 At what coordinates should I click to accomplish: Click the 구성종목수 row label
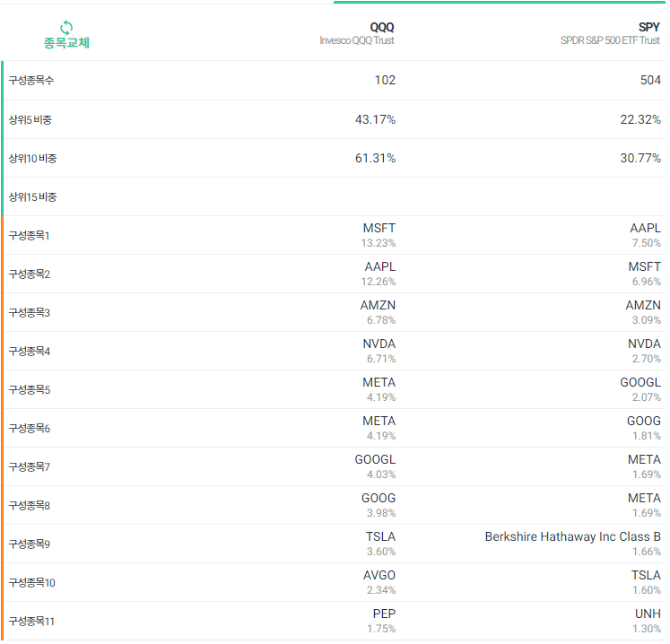click(31, 81)
